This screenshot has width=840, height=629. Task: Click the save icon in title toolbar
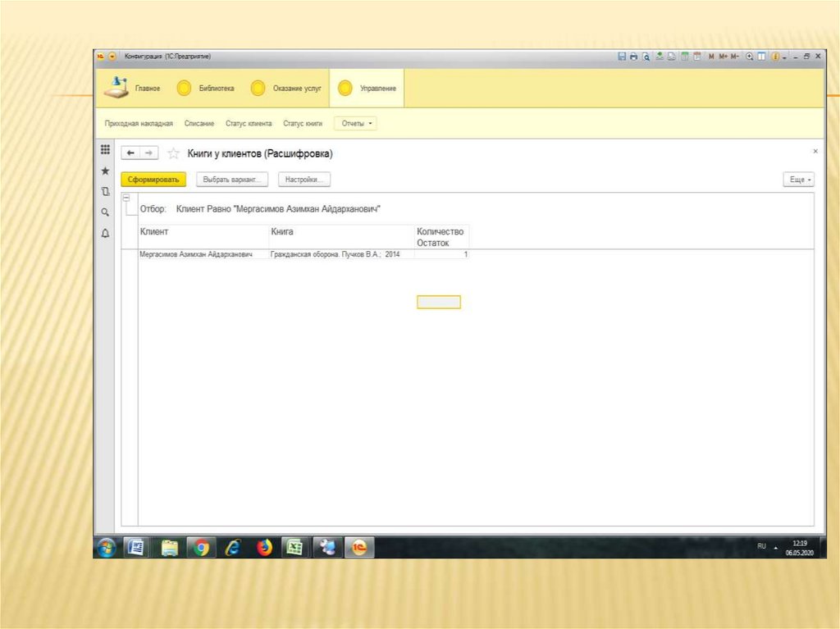point(622,57)
